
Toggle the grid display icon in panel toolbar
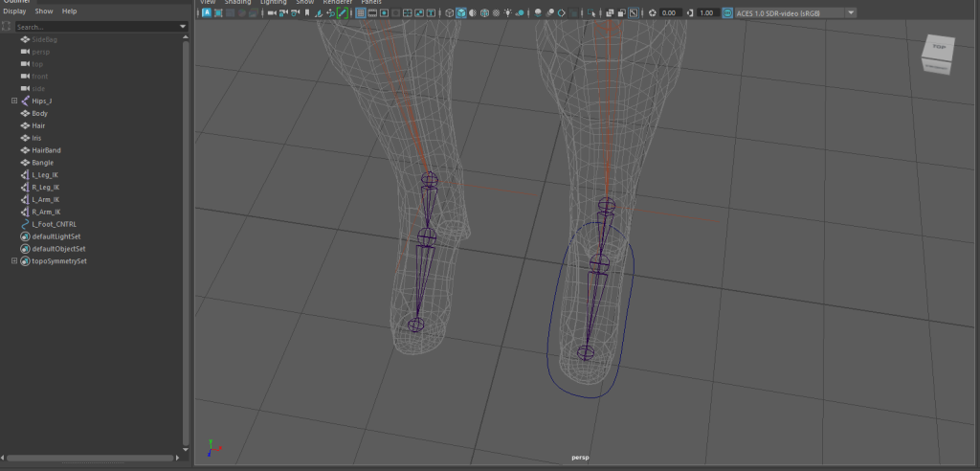[360, 13]
